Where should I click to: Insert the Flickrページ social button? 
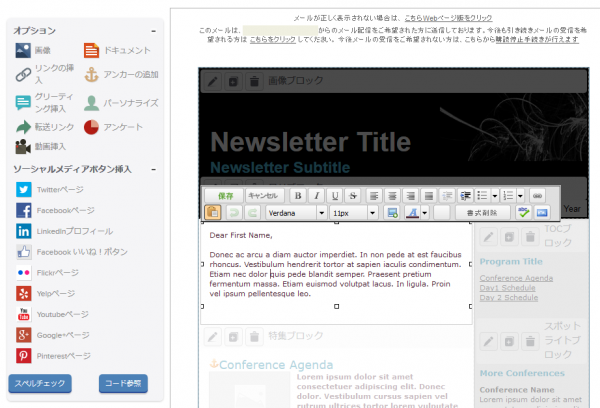[47, 273]
